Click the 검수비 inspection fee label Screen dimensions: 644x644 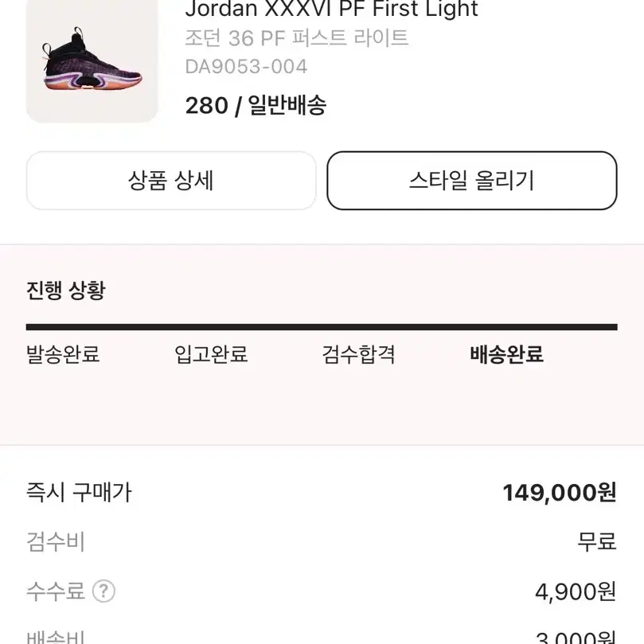point(56,541)
